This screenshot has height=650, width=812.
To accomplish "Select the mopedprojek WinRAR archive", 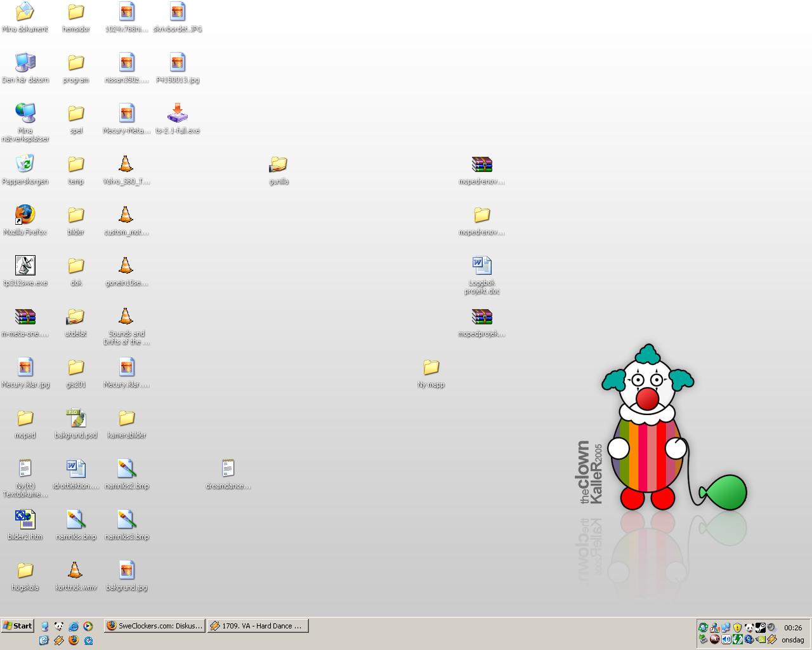I will click(x=481, y=321).
